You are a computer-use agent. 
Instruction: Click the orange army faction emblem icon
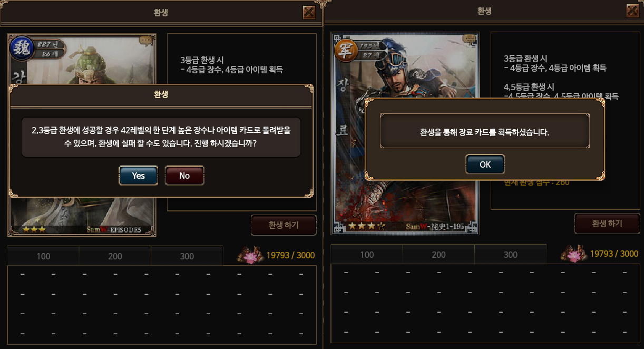click(x=346, y=49)
